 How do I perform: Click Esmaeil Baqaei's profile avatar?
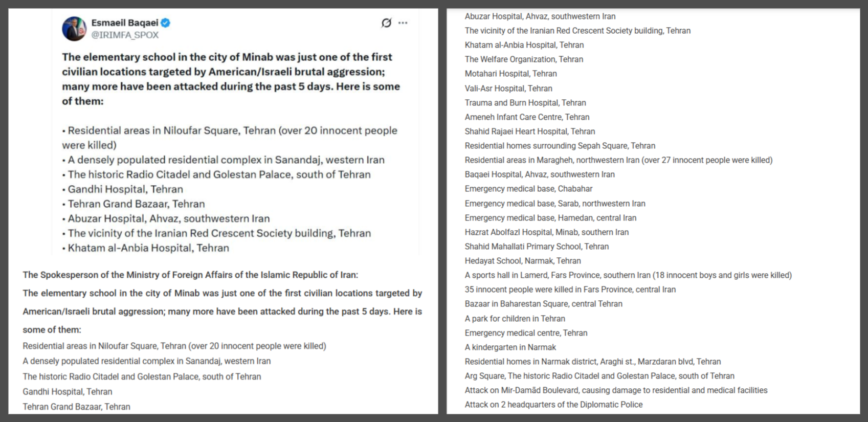(x=74, y=29)
